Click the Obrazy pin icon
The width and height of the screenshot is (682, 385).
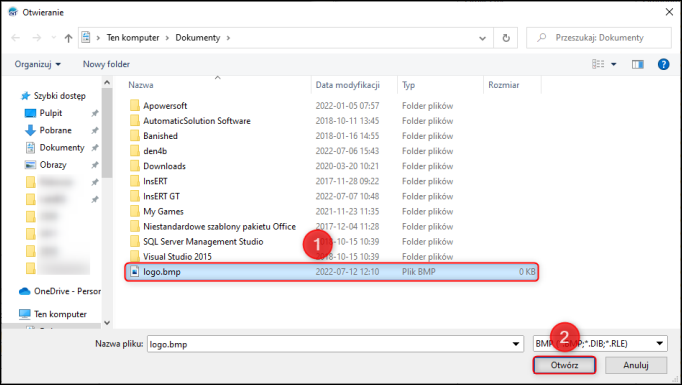[95, 165]
